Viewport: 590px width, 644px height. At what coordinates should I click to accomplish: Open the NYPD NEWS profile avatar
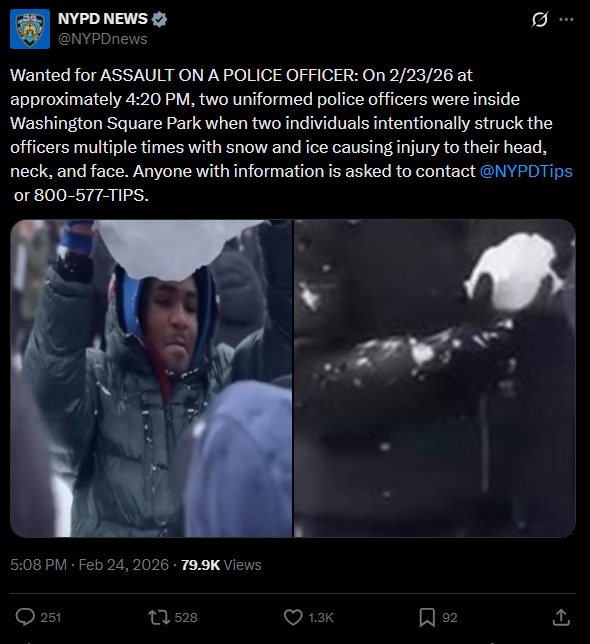[x=30, y=29]
